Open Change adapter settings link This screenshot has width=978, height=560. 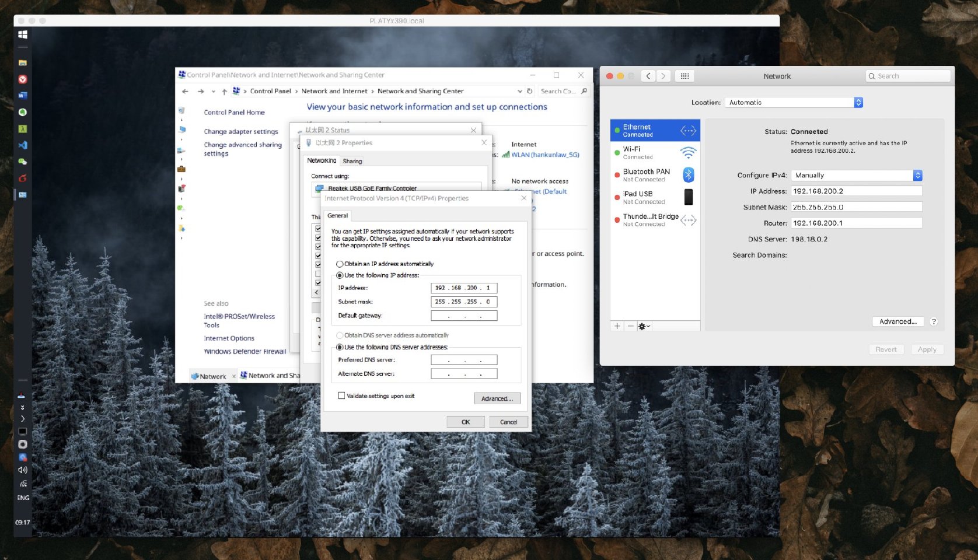tap(240, 132)
